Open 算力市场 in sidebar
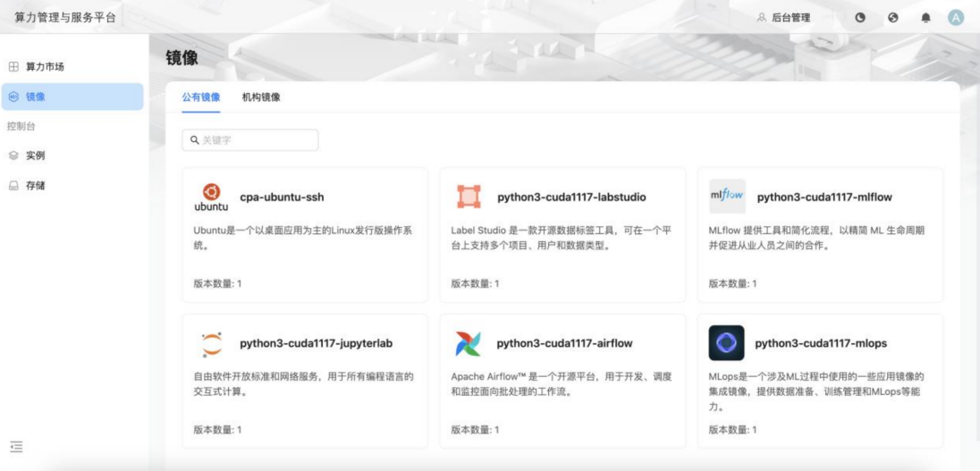This screenshot has height=471, width=980. tap(44, 67)
